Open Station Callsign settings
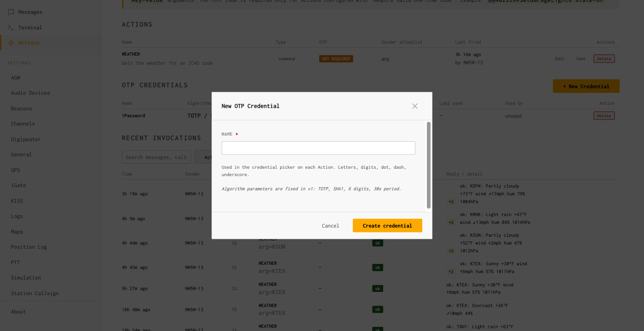This screenshot has height=331, width=644. 35,293
